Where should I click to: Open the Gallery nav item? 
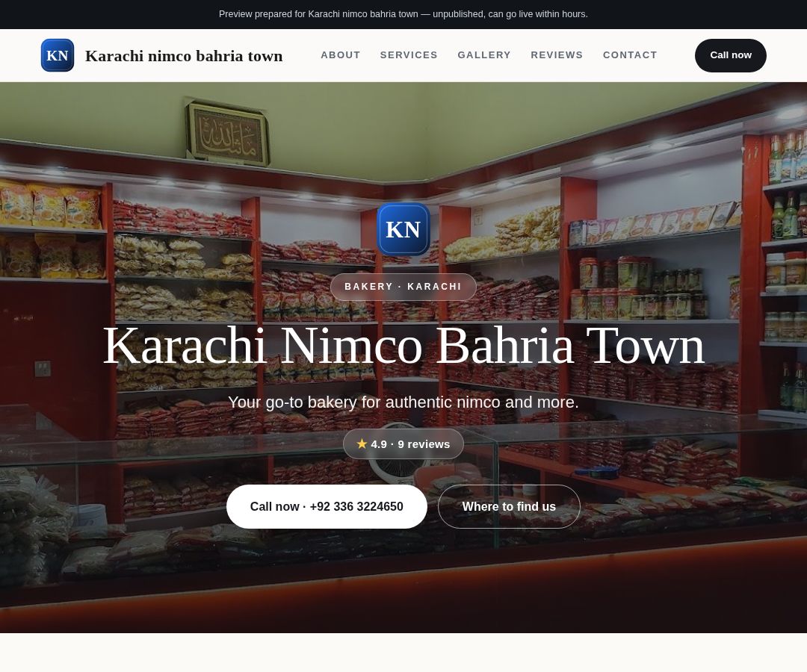[x=483, y=55]
